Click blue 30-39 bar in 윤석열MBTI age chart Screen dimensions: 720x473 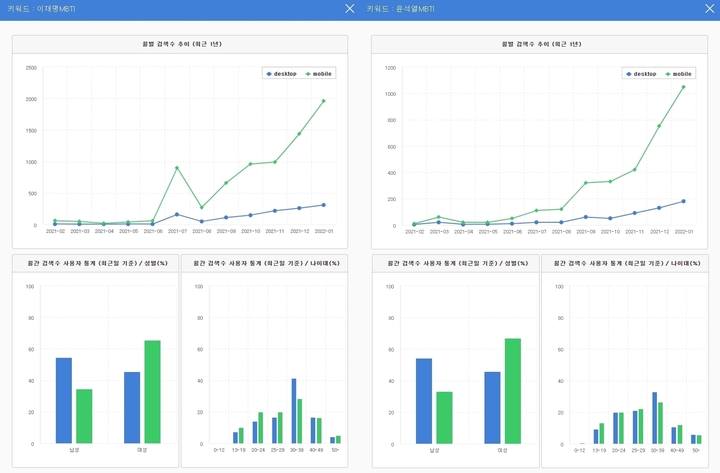(x=654, y=417)
